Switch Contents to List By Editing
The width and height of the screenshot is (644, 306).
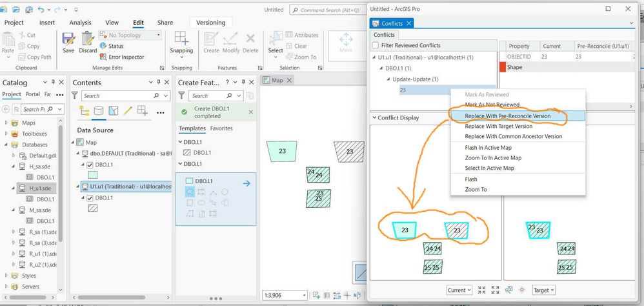[x=128, y=110]
